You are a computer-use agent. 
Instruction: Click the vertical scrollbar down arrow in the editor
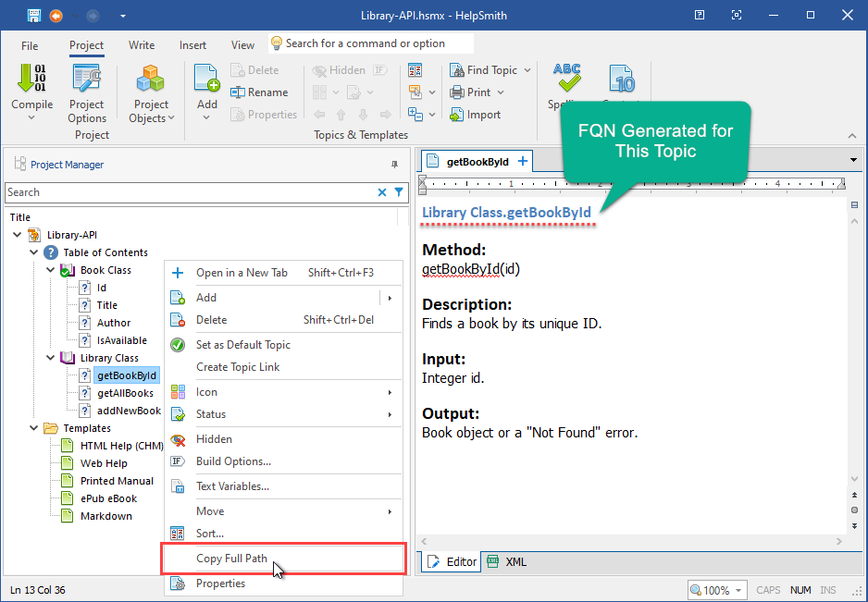[x=855, y=479]
